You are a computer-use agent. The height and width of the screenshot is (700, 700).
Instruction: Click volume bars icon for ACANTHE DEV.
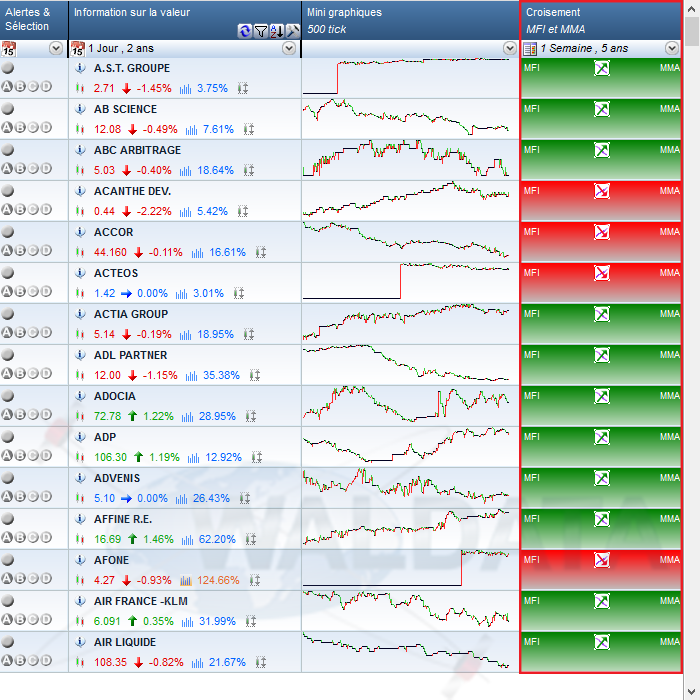pos(185,212)
